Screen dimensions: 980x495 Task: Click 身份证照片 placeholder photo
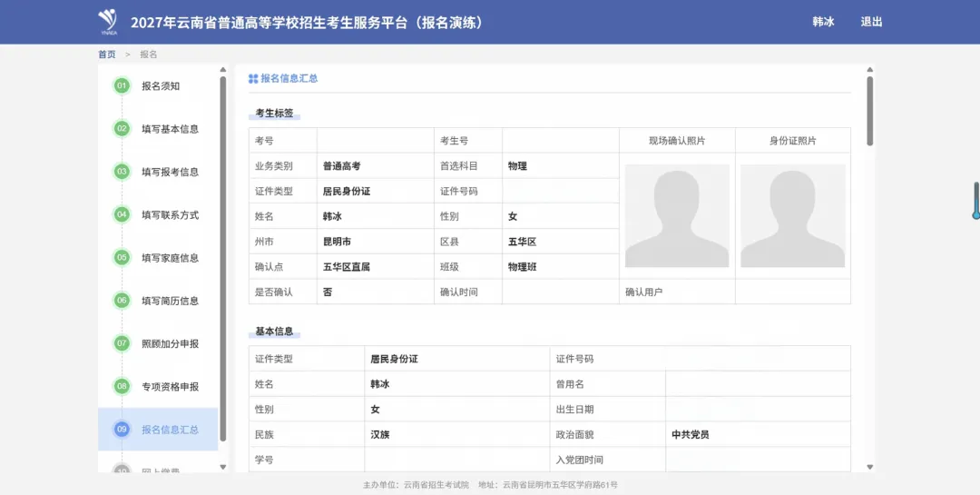[792, 216]
